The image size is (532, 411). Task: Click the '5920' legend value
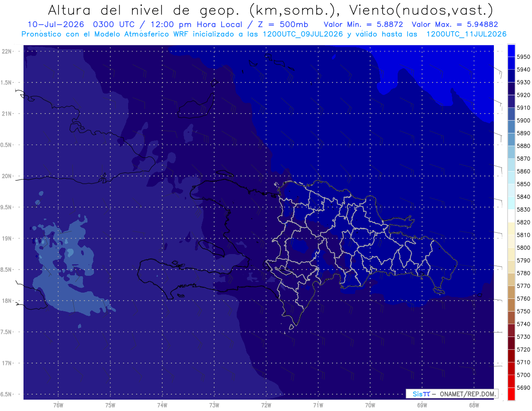pos(524,95)
